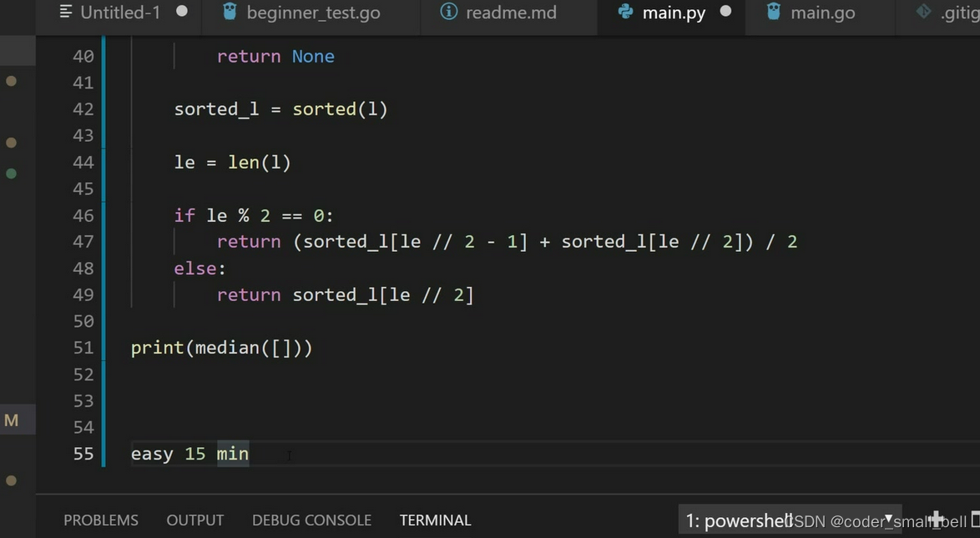980x538 pixels.
Task: Click 'if le % 2 == 0:' line
Action: [x=254, y=215]
